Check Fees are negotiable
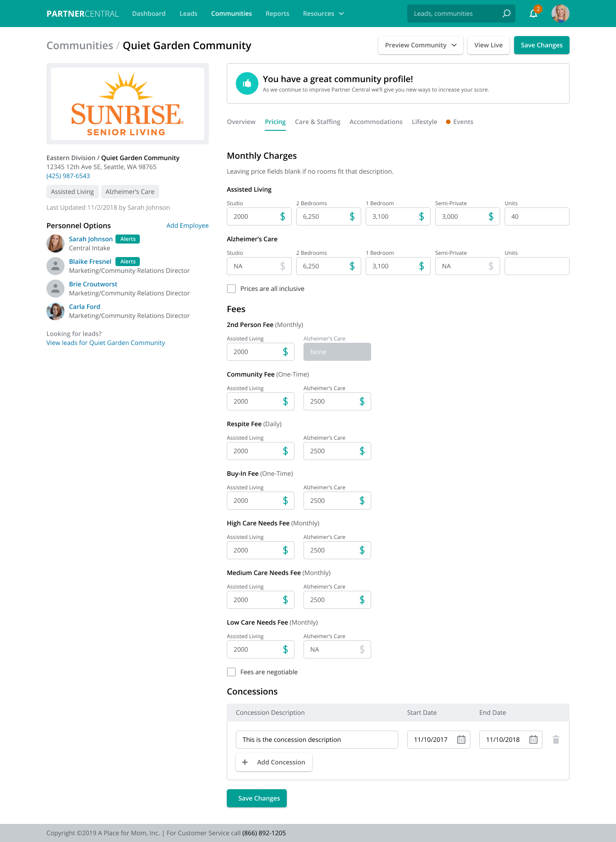 point(231,672)
